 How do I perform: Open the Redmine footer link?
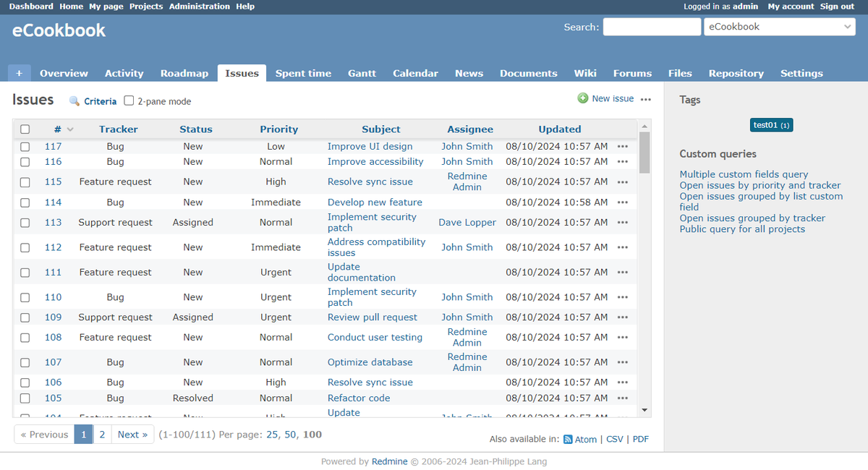tap(389, 461)
